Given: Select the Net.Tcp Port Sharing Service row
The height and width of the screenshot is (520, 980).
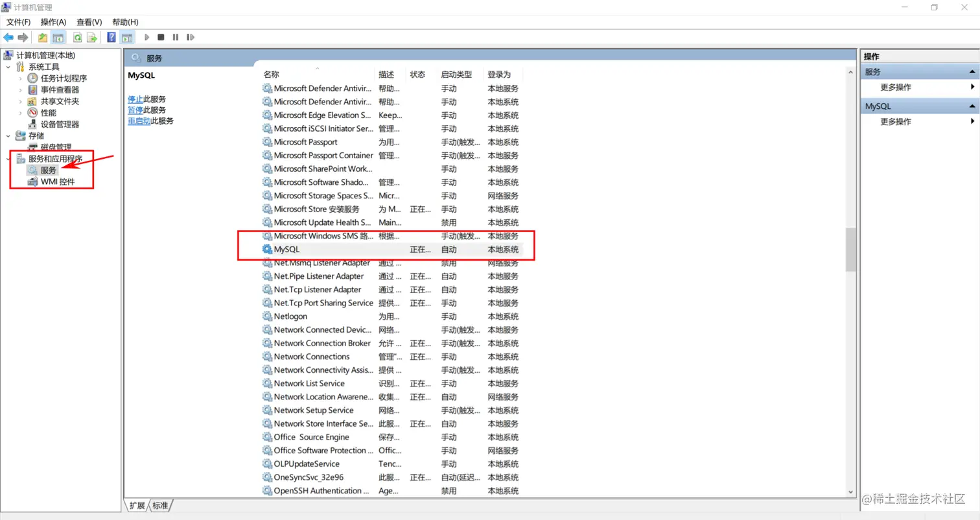Looking at the screenshot, I should coord(391,303).
